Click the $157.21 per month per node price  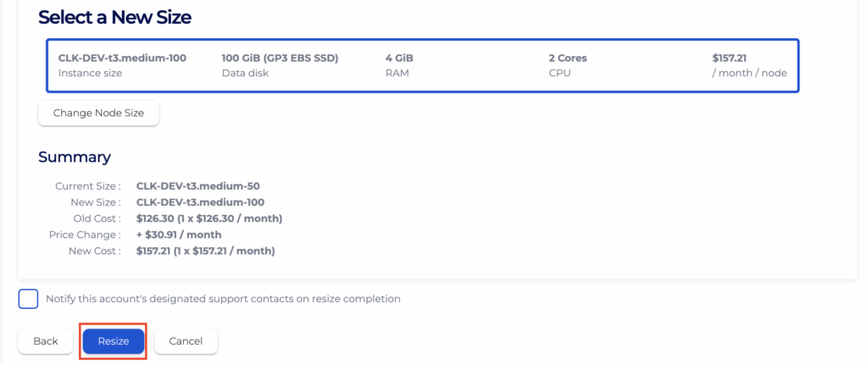click(x=730, y=58)
